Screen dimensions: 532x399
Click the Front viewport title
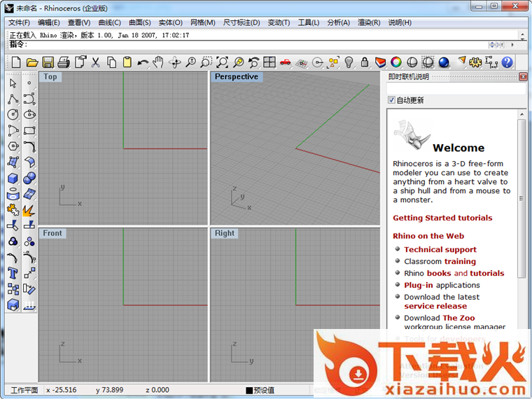[x=52, y=233]
